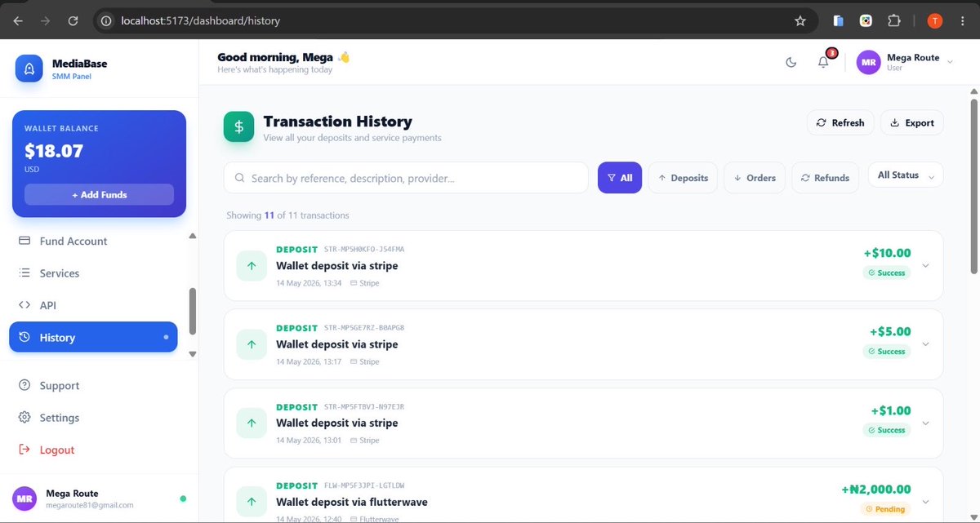Click the main page vertical scrollbar
Screen dimensions: 980x523
pos(973,186)
